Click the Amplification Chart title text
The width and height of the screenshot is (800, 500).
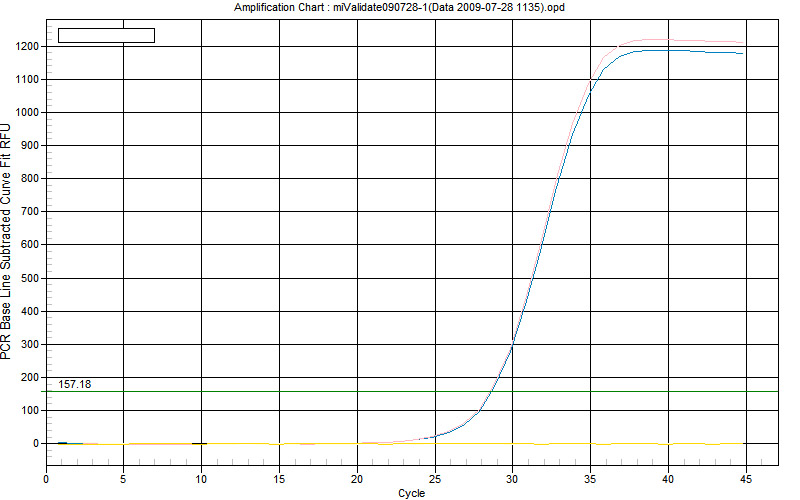[x=398, y=7]
